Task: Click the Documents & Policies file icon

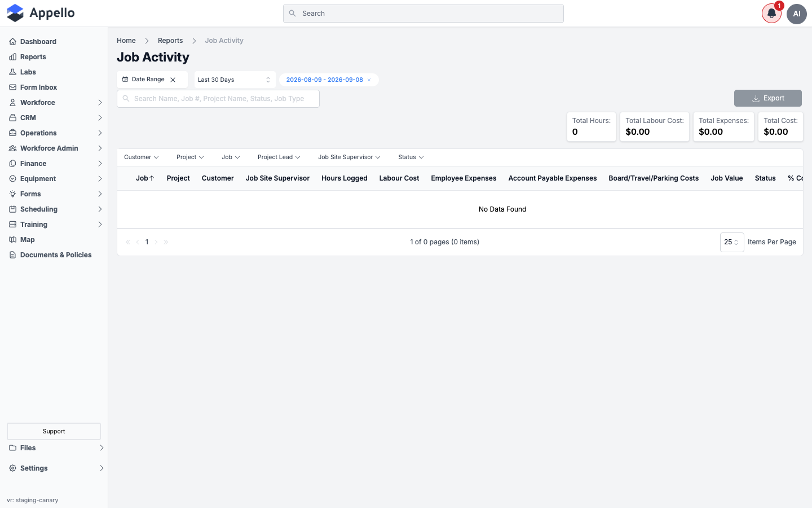Action: click(x=12, y=255)
